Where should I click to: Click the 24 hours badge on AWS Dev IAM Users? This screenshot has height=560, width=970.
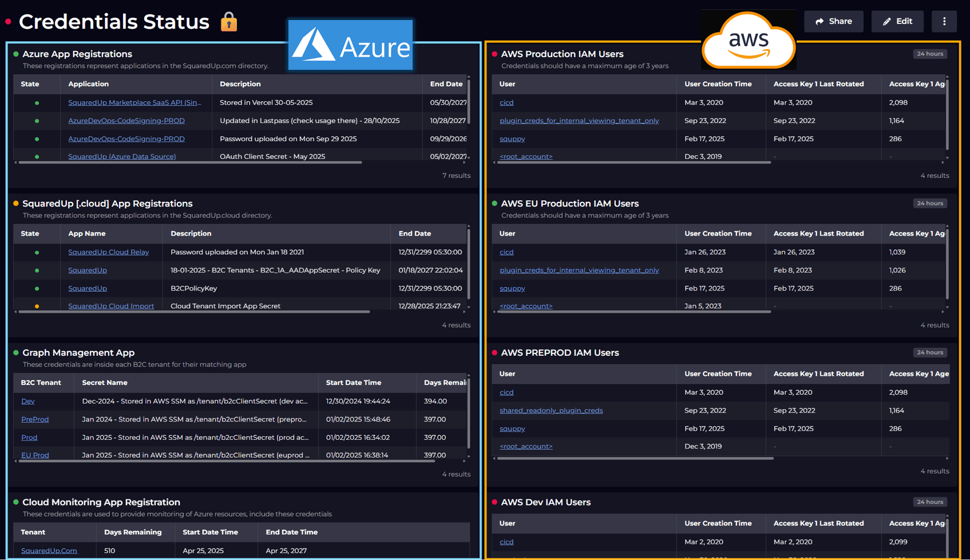pos(929,502)
